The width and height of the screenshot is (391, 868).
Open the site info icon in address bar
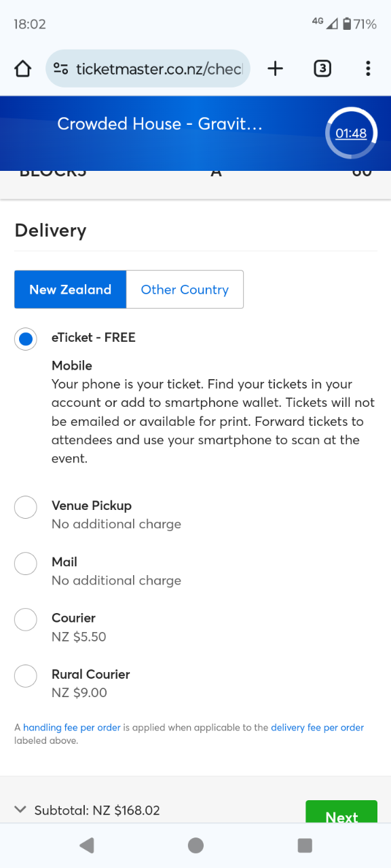click(x=61, y=68)
